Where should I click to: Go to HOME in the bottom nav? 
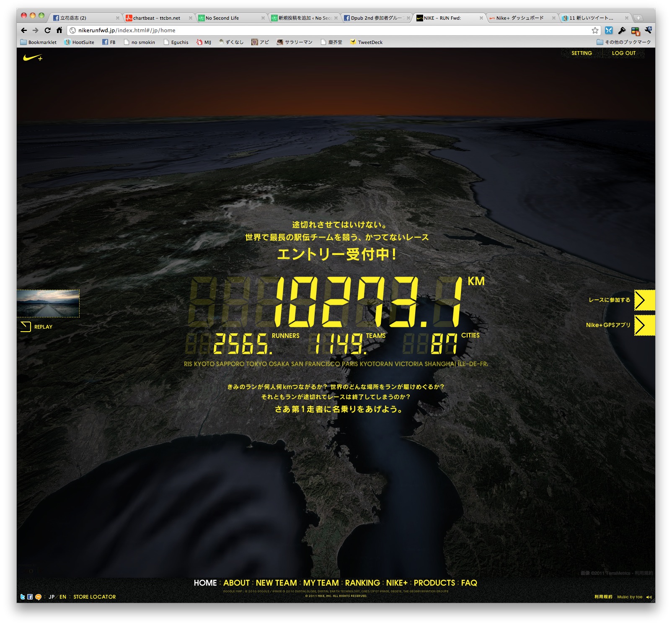(205, 583)
